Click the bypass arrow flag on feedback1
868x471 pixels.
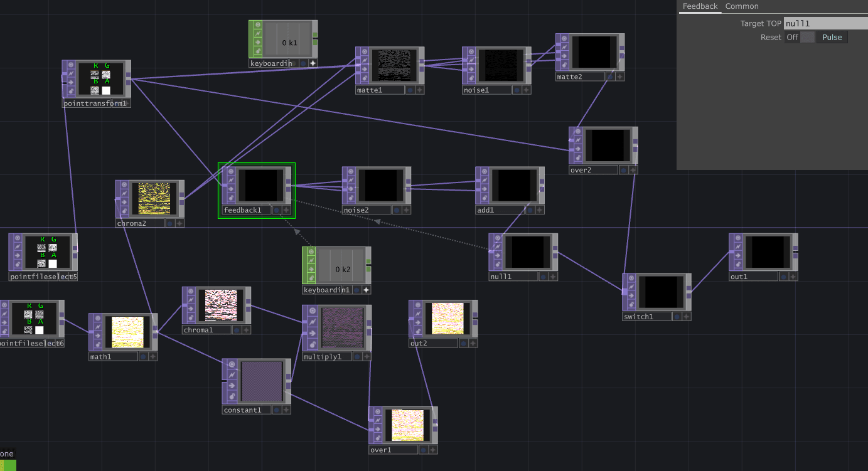click(232, 189)
